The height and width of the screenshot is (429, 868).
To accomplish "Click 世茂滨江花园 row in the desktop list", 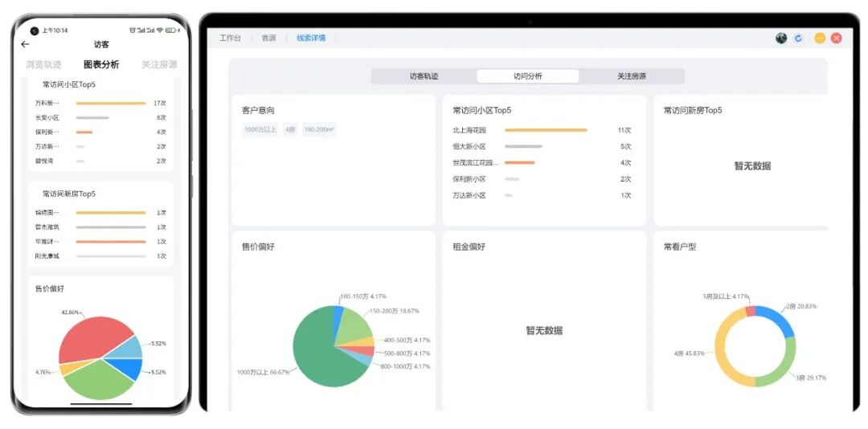I will point(542,163).
